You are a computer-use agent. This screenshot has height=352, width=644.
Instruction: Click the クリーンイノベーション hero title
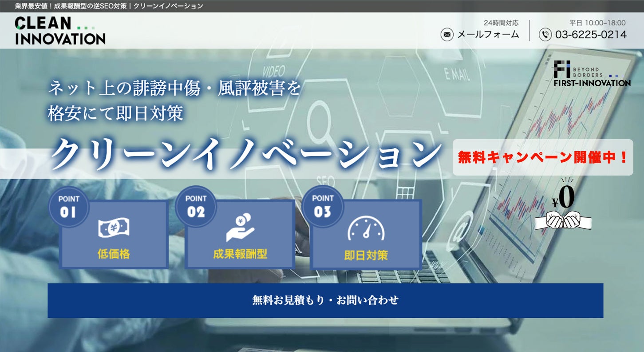pos(245,155)
